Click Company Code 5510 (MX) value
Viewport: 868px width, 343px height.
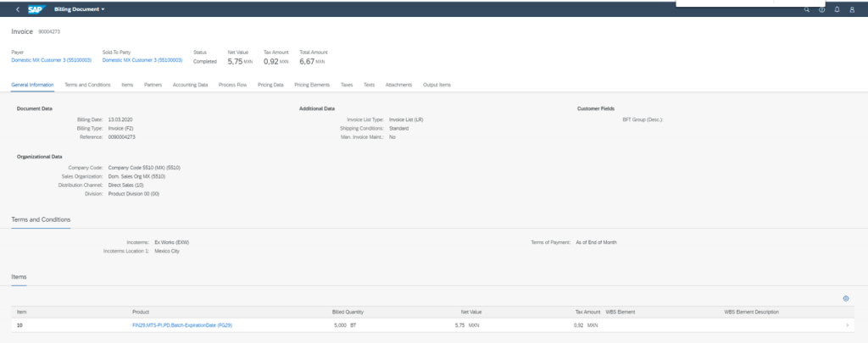click(x=144, y=168)
